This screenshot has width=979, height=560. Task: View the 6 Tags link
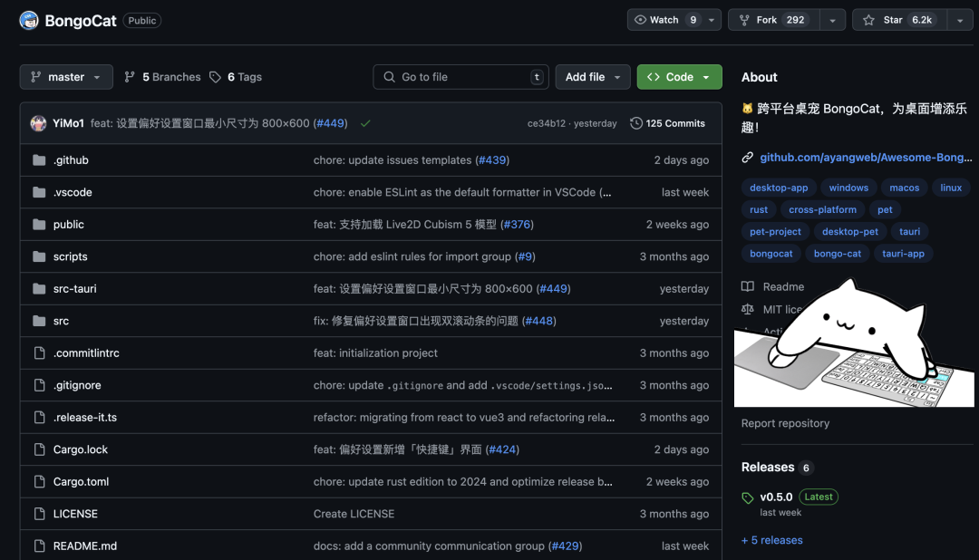(x=236, y=77)
